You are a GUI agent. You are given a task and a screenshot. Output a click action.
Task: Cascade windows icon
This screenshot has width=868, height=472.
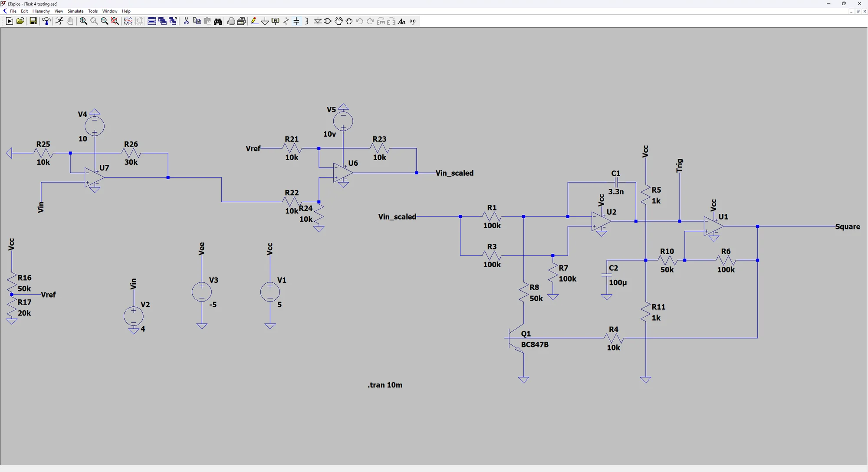[x=162, y=21]
